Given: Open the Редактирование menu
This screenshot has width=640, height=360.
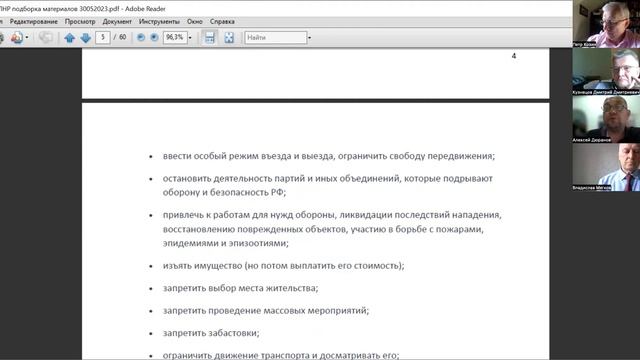Looking at the screenshot, I should pos(33,22).
